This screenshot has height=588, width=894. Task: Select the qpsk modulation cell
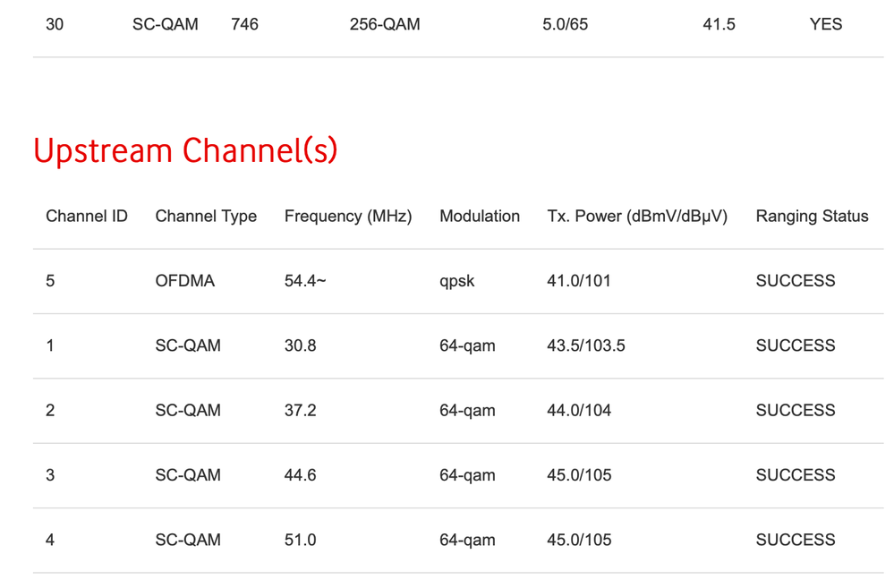pyautogui.click(x=457, y=281)
